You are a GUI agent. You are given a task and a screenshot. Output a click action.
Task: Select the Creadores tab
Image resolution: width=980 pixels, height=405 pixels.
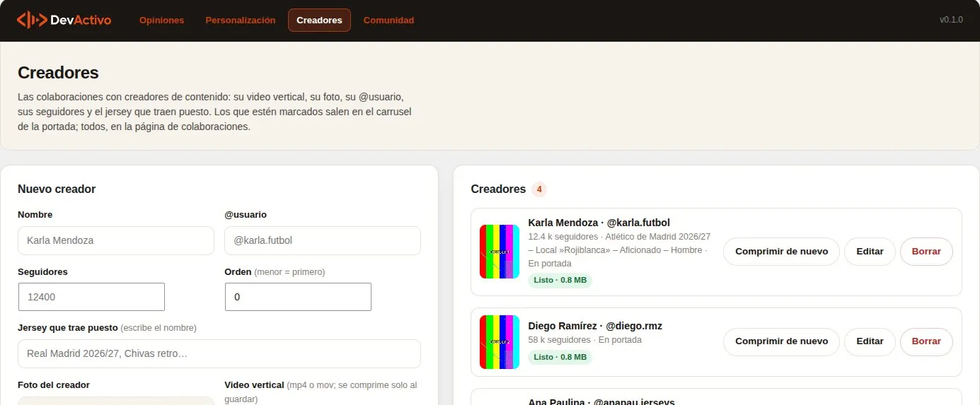tap(319, 20)
